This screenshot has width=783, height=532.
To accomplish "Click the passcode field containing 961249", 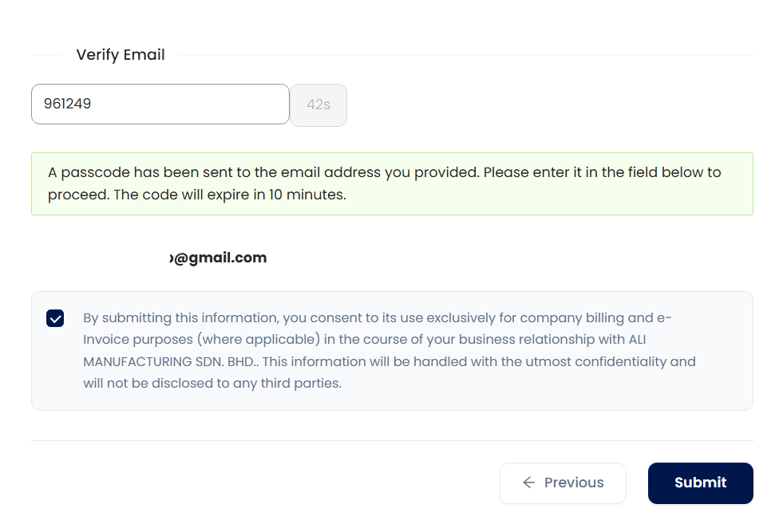I will tap(160, 104).
